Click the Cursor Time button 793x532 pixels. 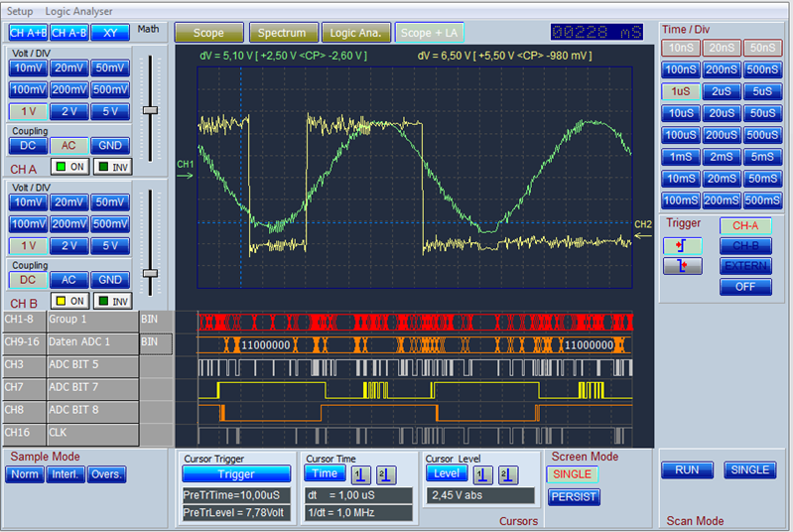coord(325,473)
